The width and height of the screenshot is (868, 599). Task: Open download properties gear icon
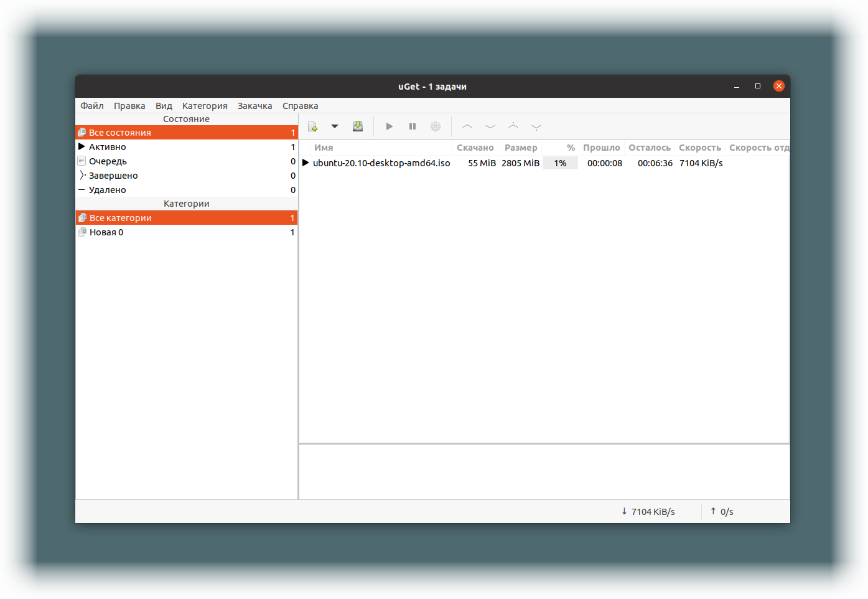(x=436, y=126)
